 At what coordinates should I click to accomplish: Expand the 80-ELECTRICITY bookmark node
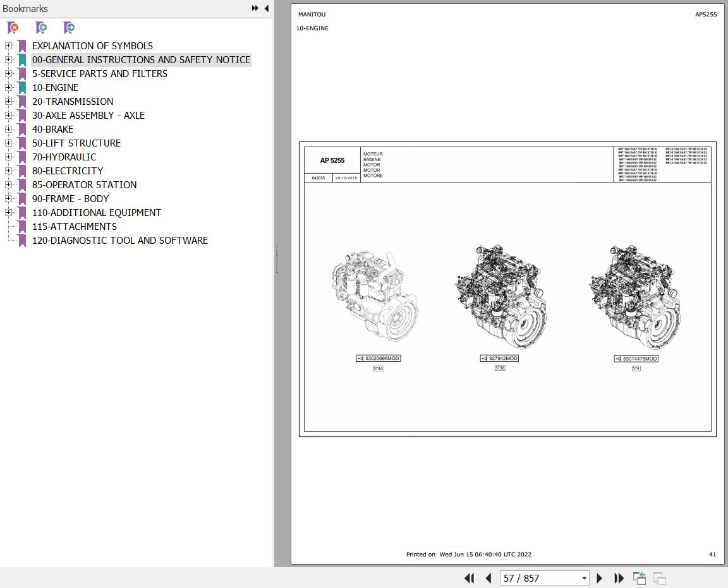(8, 171)
